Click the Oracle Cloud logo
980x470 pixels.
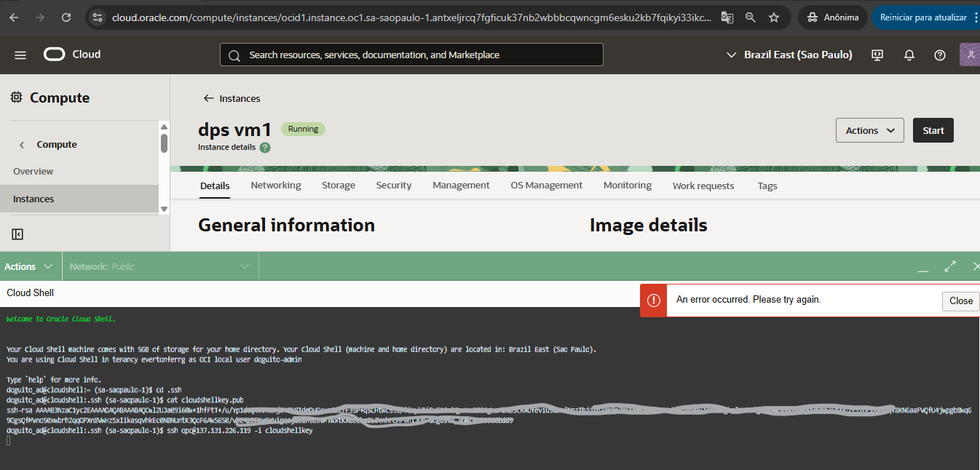click(72, 55)
